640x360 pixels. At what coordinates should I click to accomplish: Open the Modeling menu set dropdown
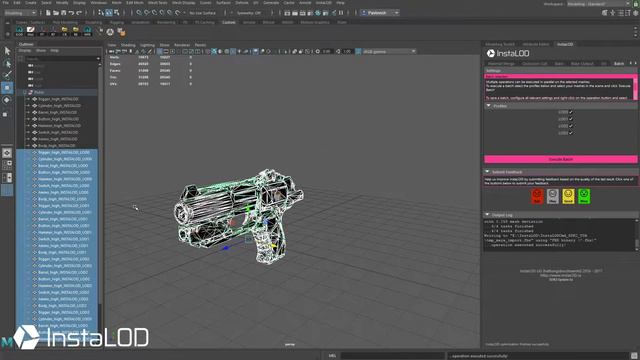pyautogui.click(x=20, y=13)
